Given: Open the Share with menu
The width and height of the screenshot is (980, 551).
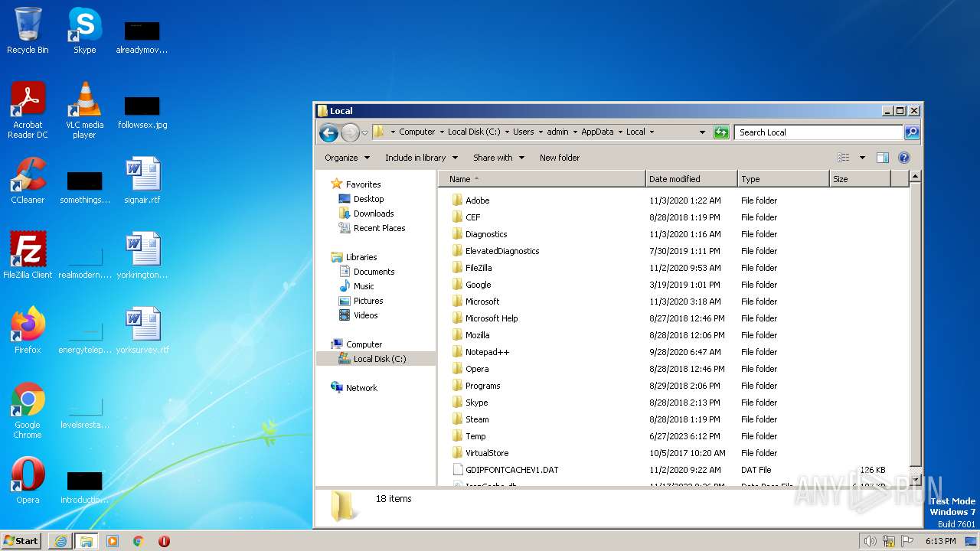Looking at the screenshot, I should pyautogui.click(x=498, y=158).
